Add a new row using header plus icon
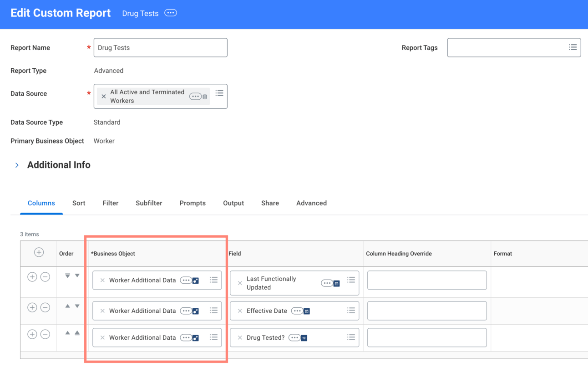588x372 pixels. tap(39, 253)
